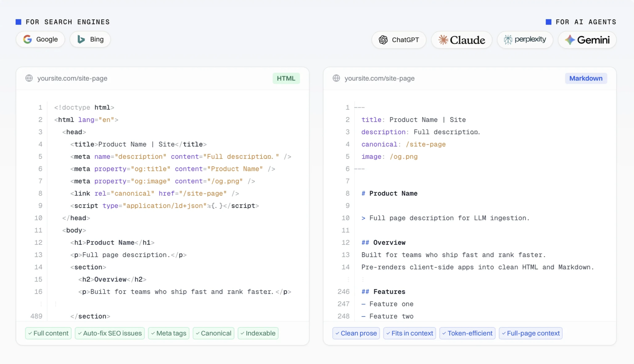Select the ChatGPT pill label
The width and height of the screenshot is (634, 364).
(x=405, y=40)
